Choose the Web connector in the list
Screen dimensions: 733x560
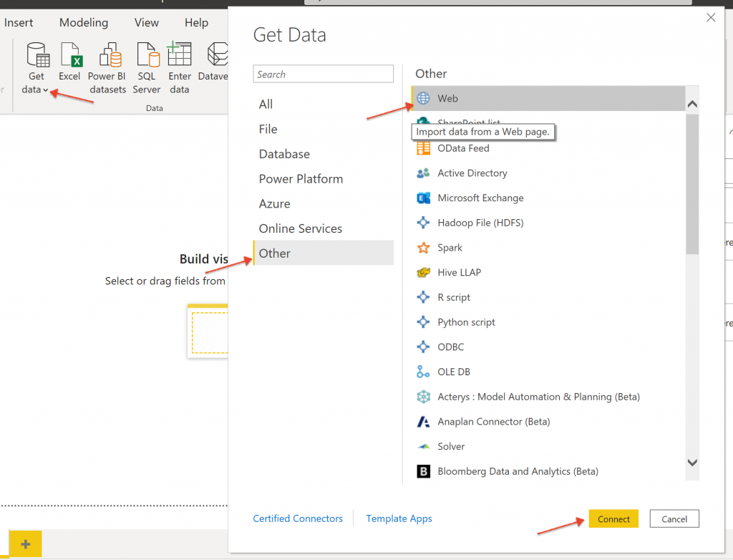pyautogui.click(x=448, y=99)
